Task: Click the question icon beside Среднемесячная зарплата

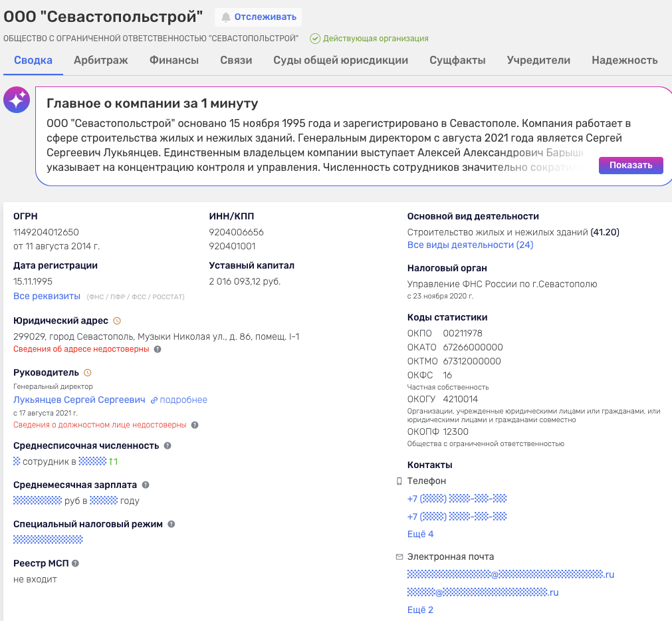Action: (146, 485)
